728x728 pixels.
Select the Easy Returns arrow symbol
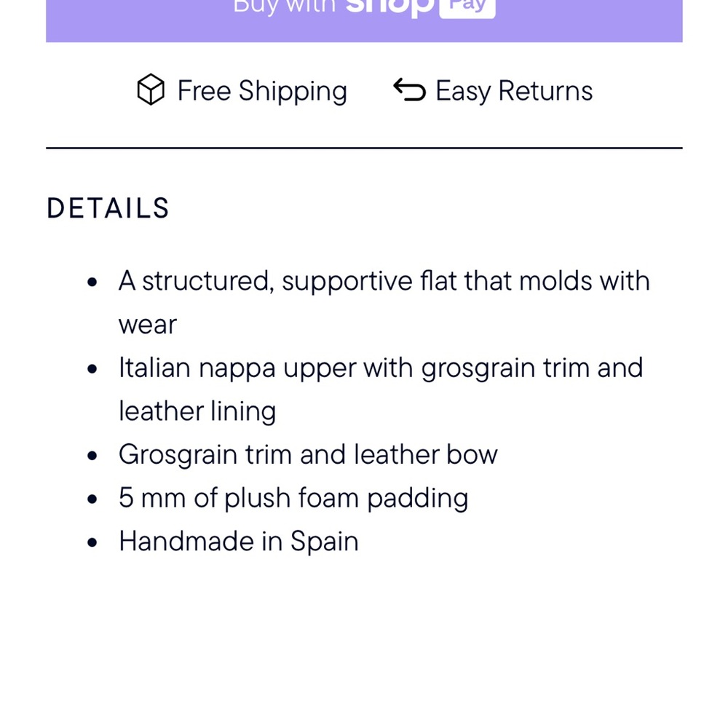tap(408, 90)
